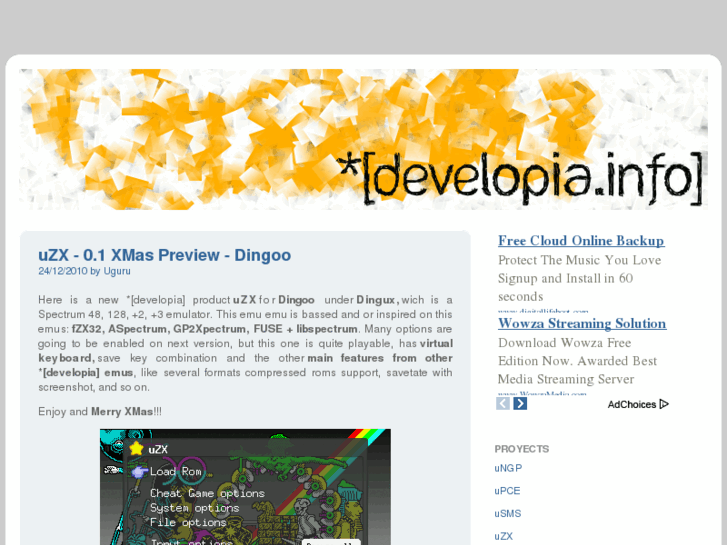
Task: Click the post date 24/12/2010
Action: click(62, 271)
